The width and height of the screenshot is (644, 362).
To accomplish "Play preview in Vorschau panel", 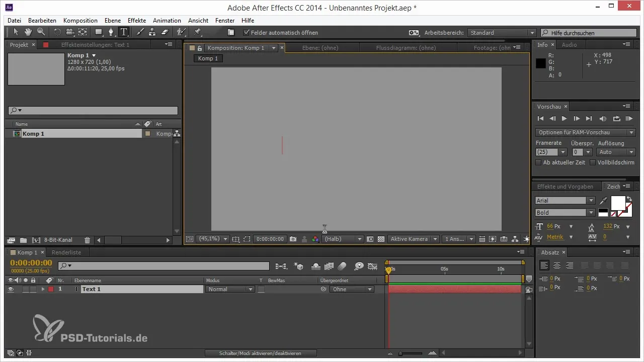I will (564, 119).
